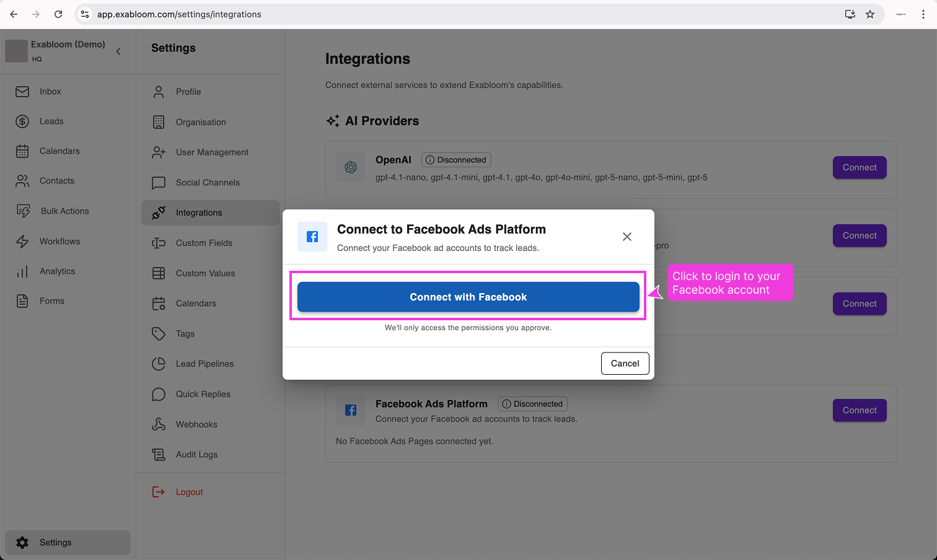Open Bulk Actions from the sidebar
937x560 pixels.
point(22,211)
